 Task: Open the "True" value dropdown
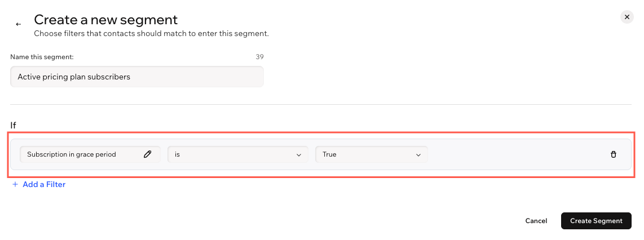[x=371, y=154]
